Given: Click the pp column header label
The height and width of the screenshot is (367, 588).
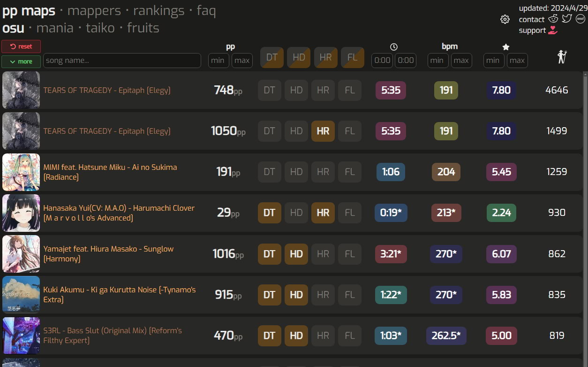Looking at the screenshot, I should pyautogui.click(x=230, y=46).
